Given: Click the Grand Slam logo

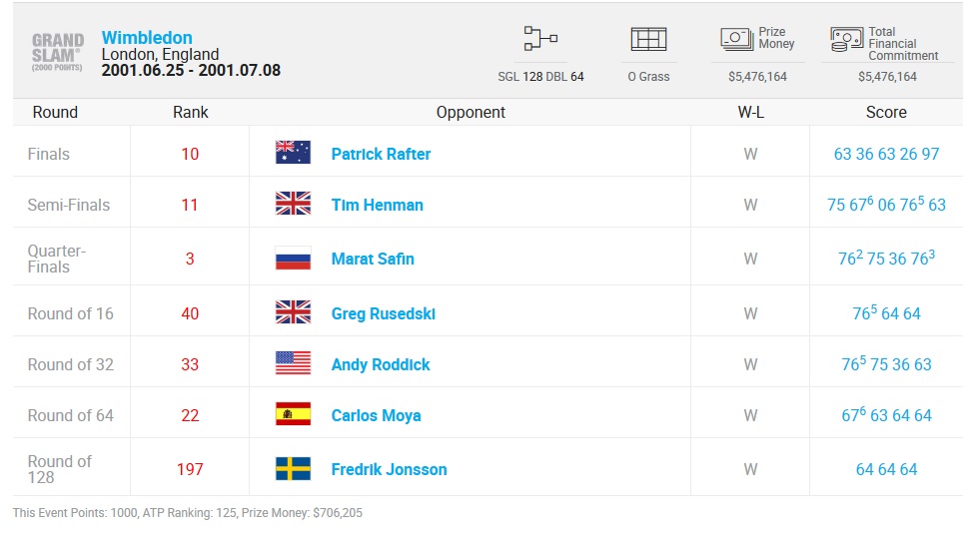Looking at the screenshot, I should [58, 52].
